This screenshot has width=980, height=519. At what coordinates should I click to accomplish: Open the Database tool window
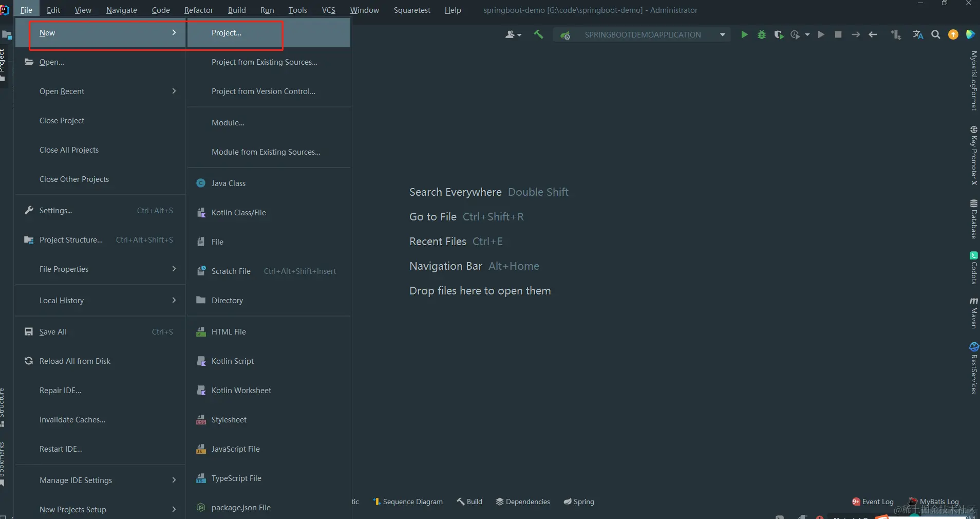(973, 219)
